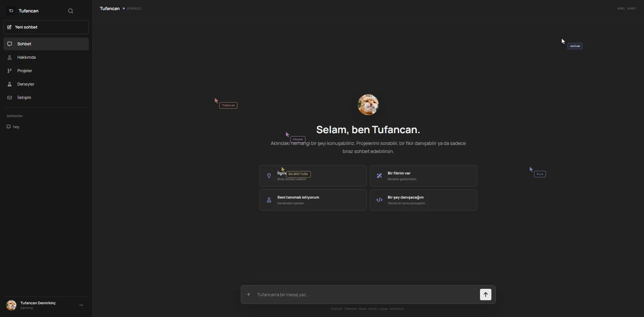Start a new chat with Yeni sohbet

point(46,27)
